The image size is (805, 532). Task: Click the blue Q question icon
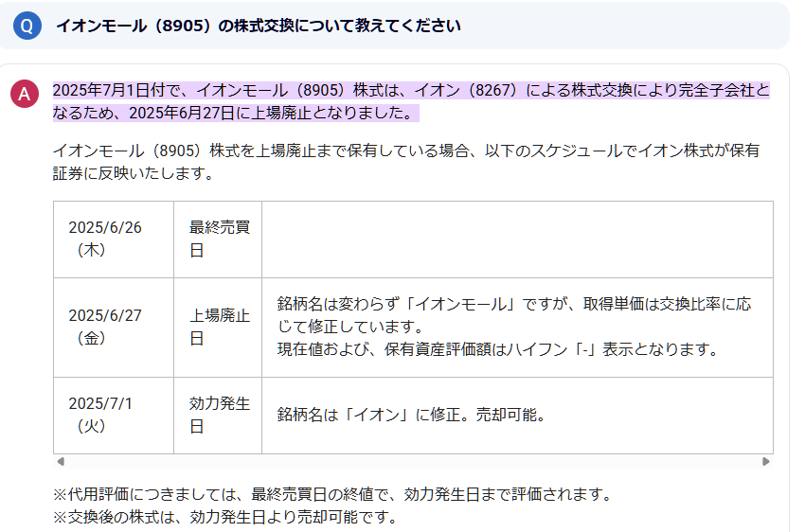point(27,26)
